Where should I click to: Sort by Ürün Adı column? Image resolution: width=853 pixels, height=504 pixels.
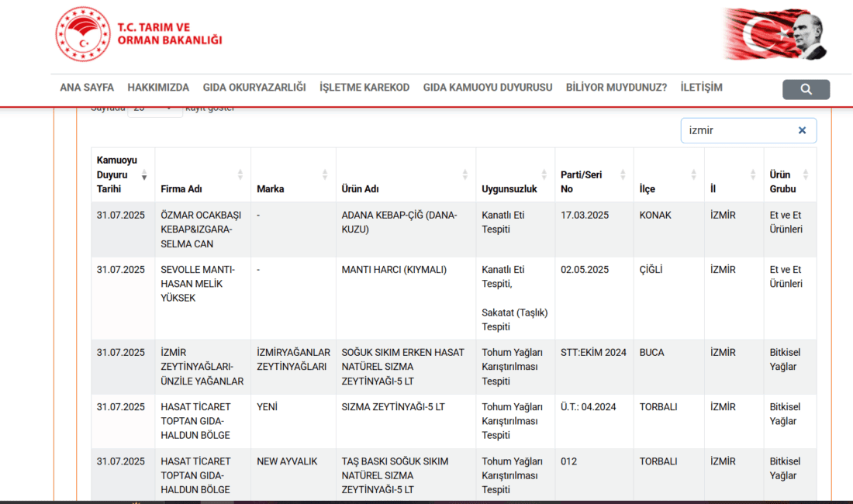pyautogui.click(x=405, y=189)
